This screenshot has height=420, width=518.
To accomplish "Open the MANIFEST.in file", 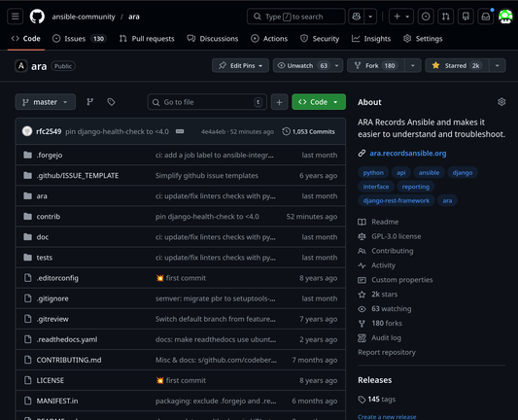I will click(x=57, y=401).
